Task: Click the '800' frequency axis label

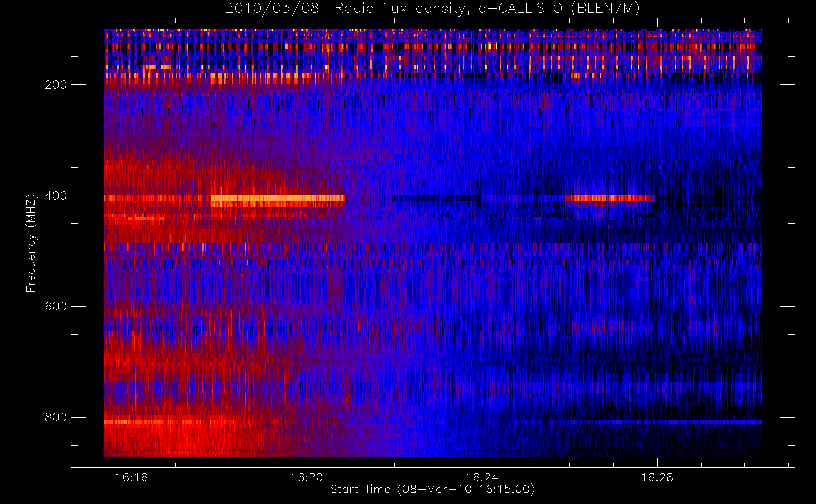Action: [x=55, y=417]
